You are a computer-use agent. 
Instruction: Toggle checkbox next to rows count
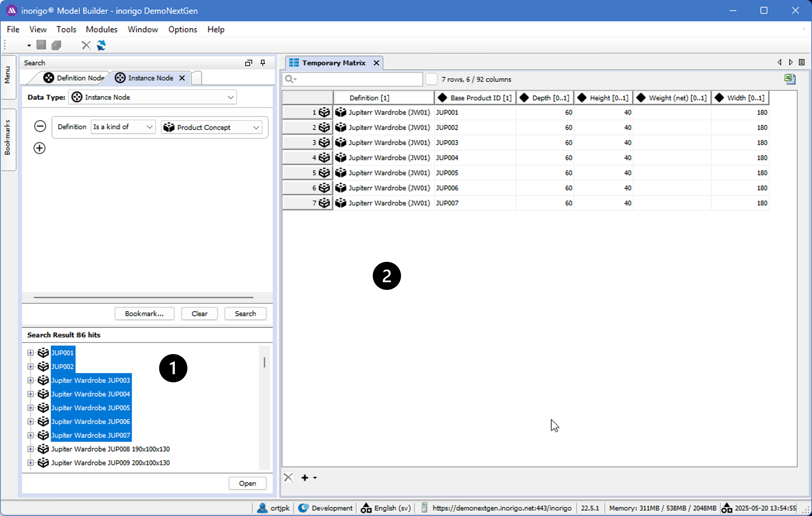[431, 79]
